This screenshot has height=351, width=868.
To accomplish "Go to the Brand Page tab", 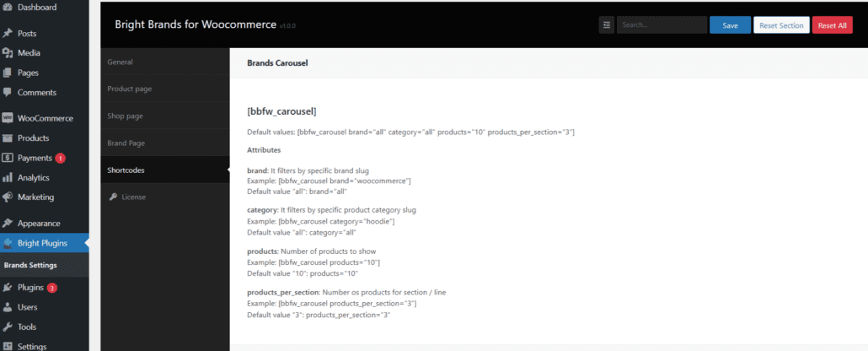I will pyautogui.click(x=126, y=143).
